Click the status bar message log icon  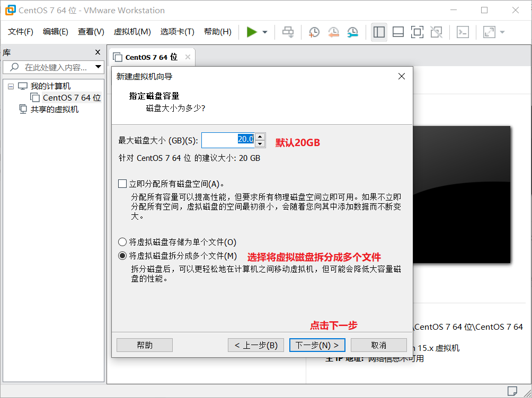click(512, 391)
